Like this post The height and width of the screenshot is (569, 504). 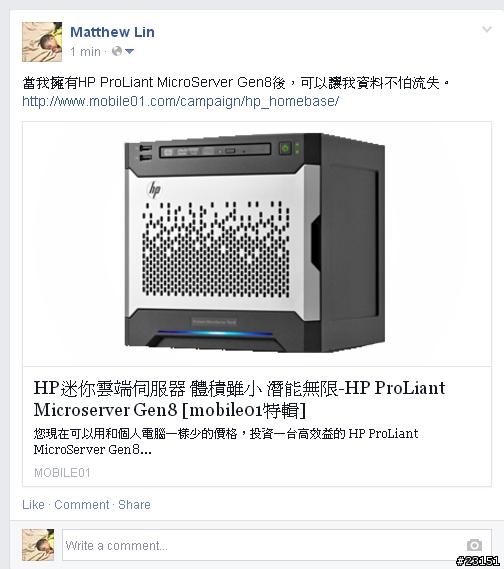pos(33,505)
